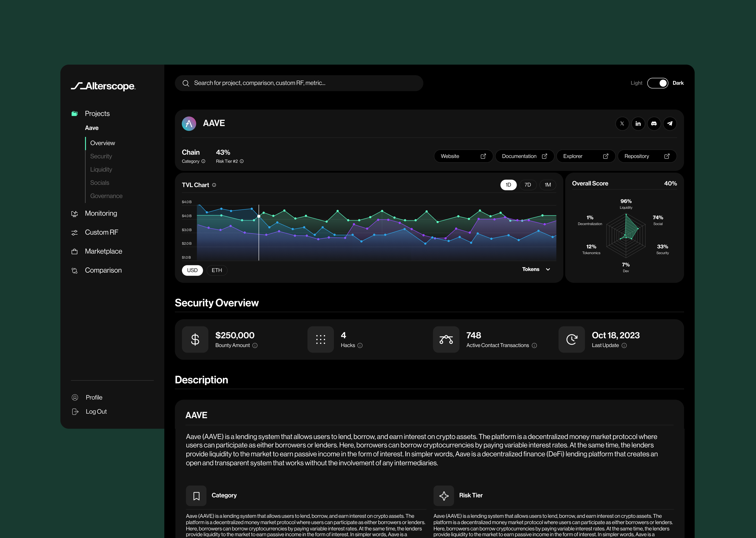Click the Discord social icon
This screenshot has height=538, width=756.
coord(654,123)
